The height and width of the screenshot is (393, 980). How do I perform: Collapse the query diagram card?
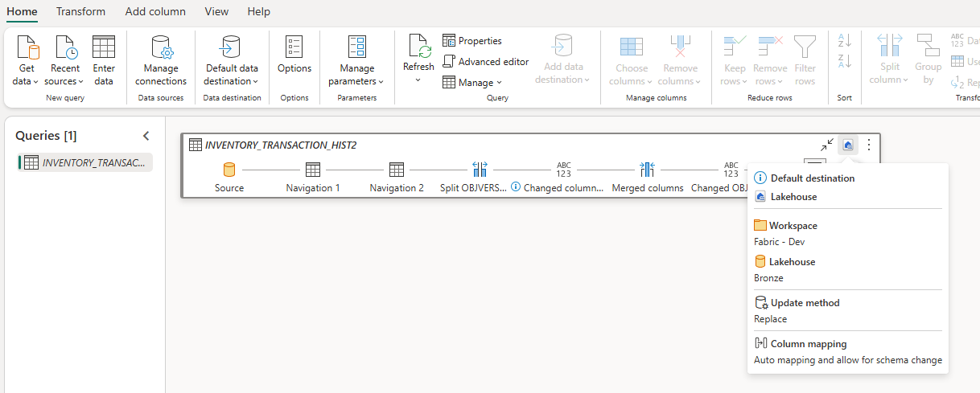[x=827, y=145]
